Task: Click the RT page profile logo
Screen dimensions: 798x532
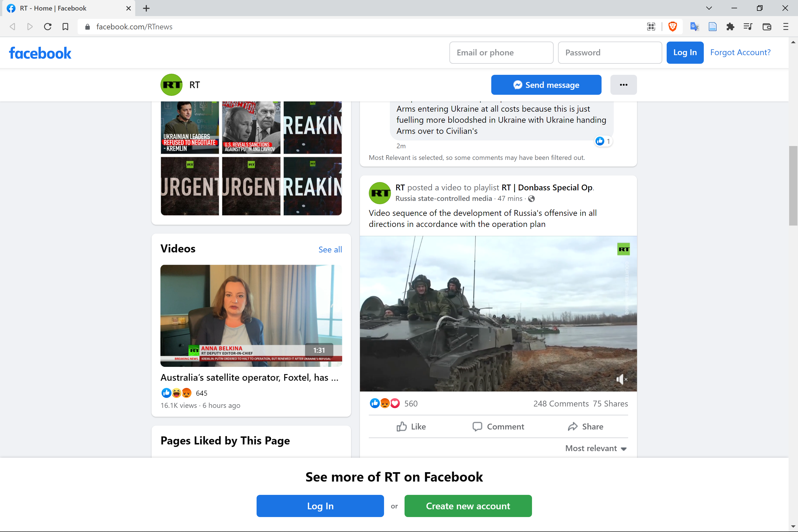Action: pos(171,85)
